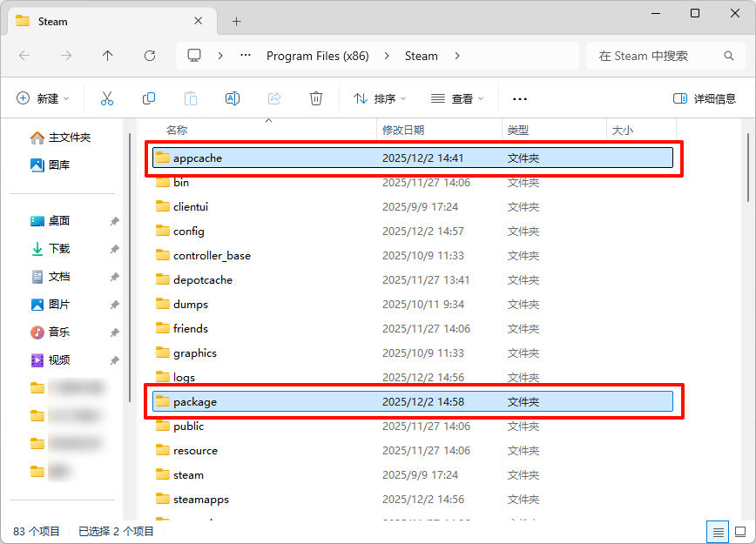Image resolution: width=756 pixels, height=544 pixels.
Task: Open the See more ellipsis menu
Action: (520, 98)
